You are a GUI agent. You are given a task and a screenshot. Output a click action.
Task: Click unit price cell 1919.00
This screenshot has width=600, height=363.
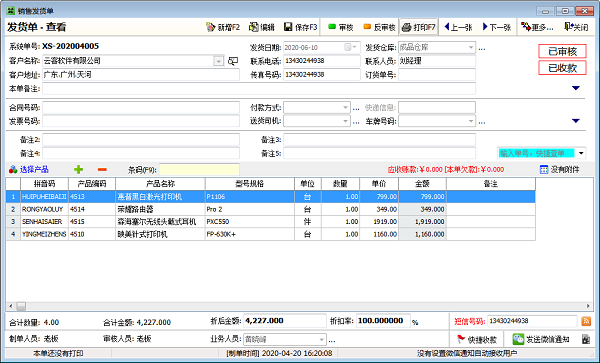coord(379,222)
